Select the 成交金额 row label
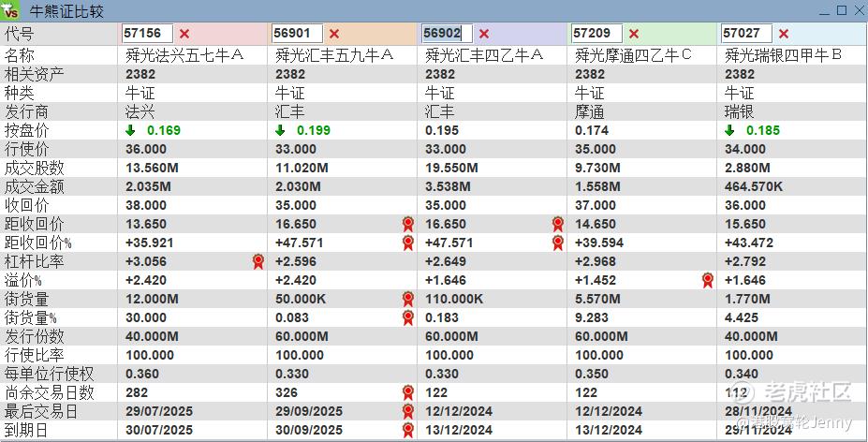Image resolution: width=868 pixels, height=442 pixels. [x=35, y=186]
